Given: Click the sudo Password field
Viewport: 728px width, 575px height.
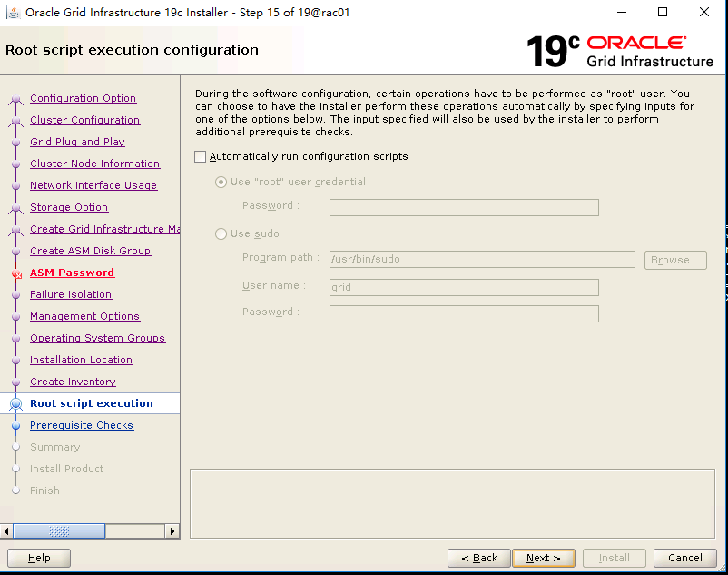Looking at the screenshot, I should (x=464, y=314).
